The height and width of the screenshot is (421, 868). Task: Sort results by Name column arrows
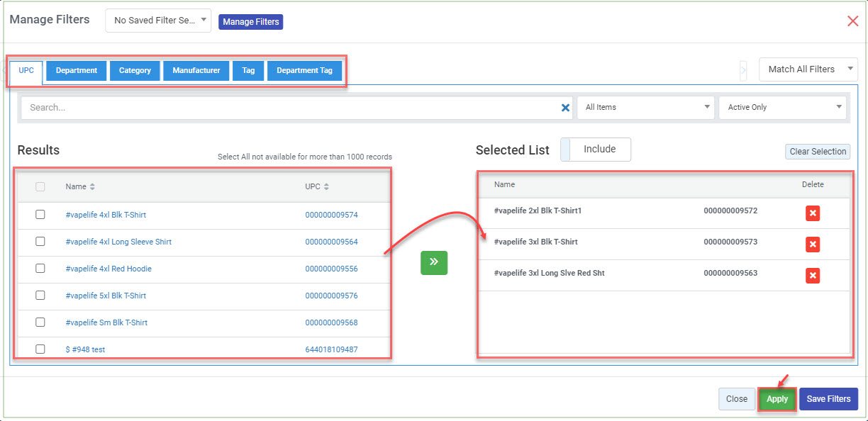92,187
